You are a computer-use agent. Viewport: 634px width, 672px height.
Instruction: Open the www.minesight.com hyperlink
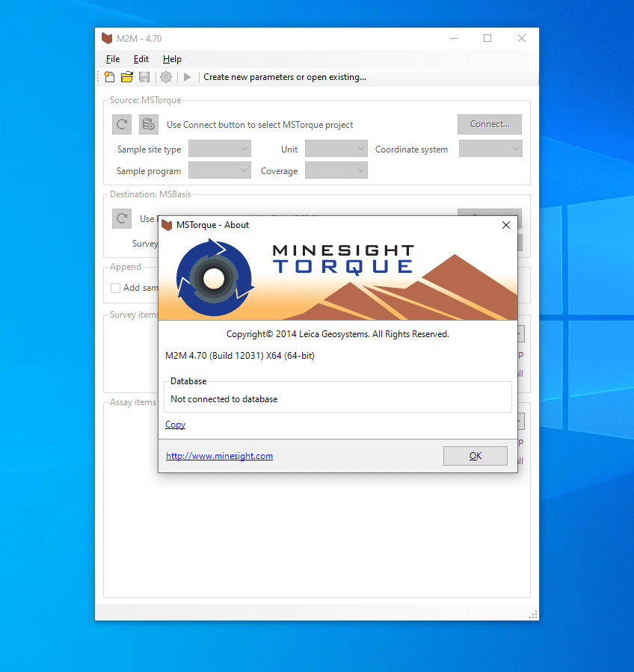219,456
